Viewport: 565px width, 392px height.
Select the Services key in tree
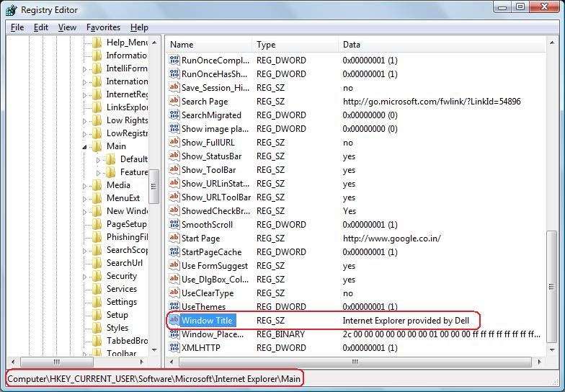(x=121, y=288)
